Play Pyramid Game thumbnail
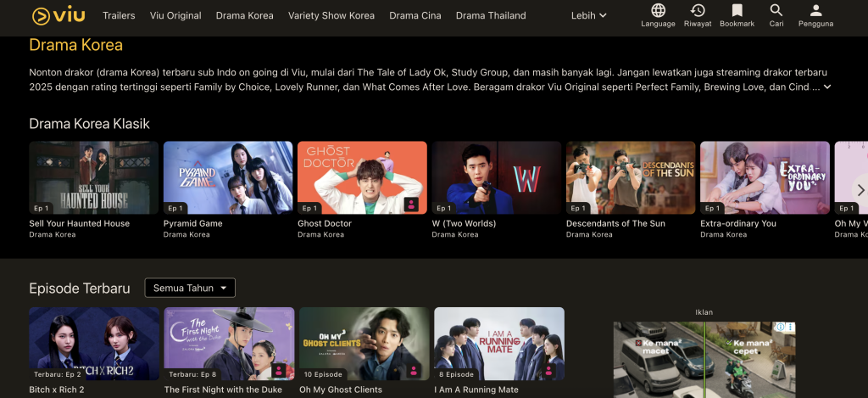This screenshot has width=868, height=398. click(228, 177)
